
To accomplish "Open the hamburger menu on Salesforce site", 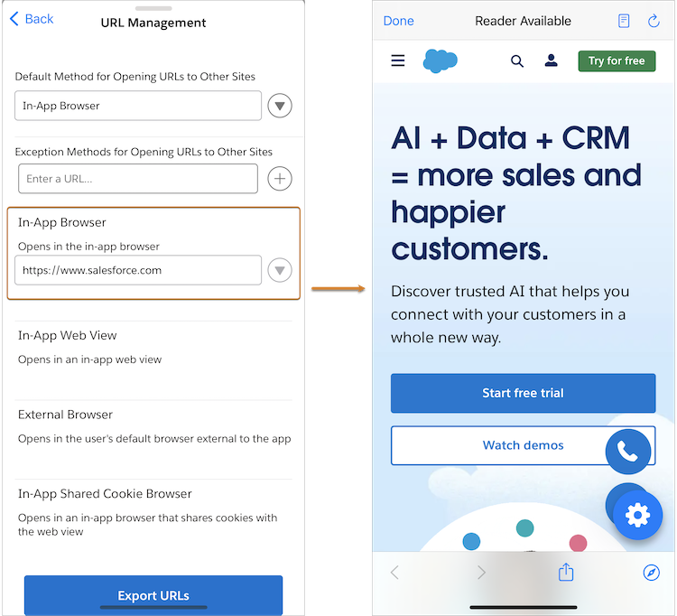I will pos(398,61).
